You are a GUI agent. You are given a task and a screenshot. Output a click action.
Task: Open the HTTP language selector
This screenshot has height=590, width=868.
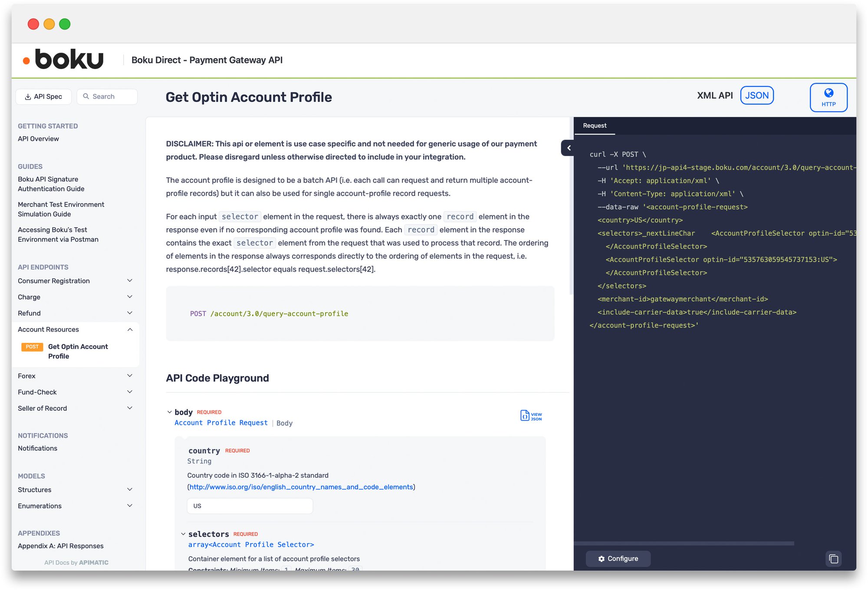828,98
